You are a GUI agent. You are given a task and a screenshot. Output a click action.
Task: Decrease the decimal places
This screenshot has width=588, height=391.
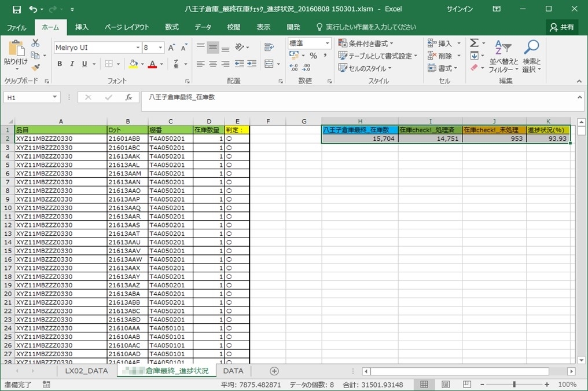click(x=306, y=68)
